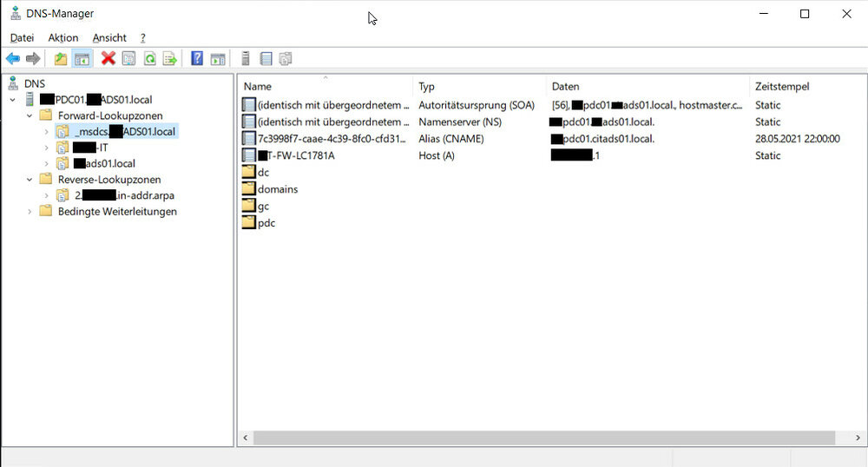Image resolution: width=868 pixels, height=467 pixels.
Task: Open the domains folder in list
Action: [278, 189]
